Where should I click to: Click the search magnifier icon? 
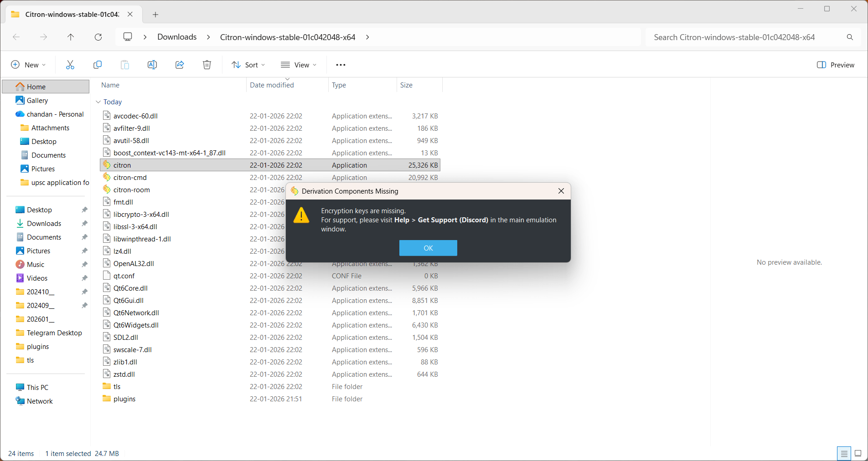[x=850, y=37]
